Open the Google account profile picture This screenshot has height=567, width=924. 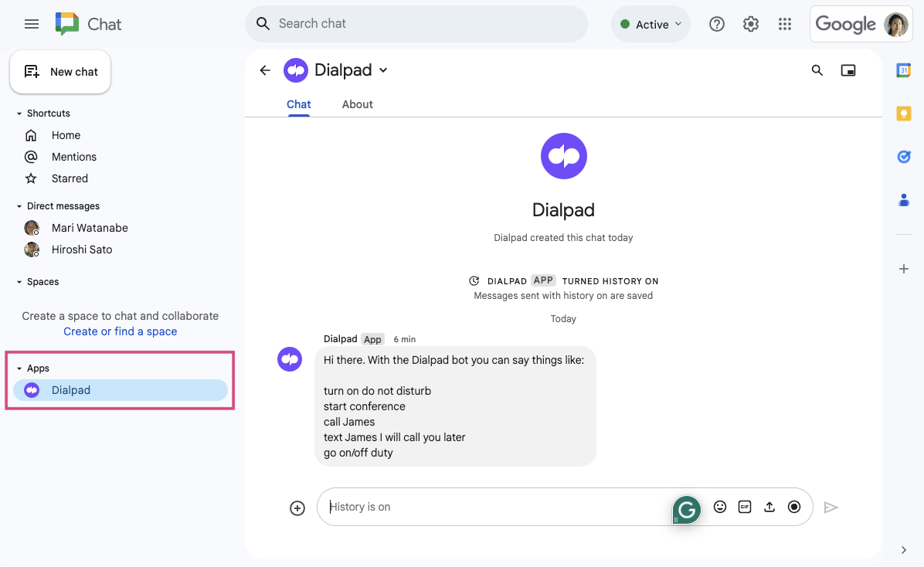895,24
